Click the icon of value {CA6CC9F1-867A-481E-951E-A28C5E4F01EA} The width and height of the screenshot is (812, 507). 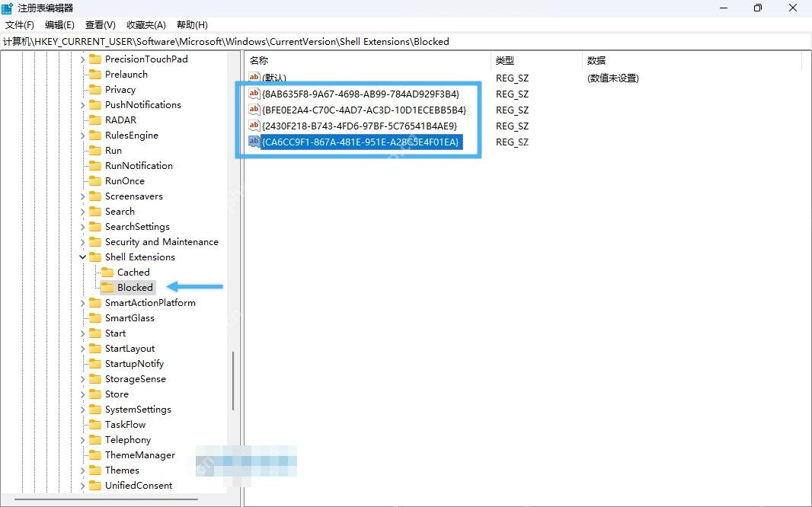254,142
